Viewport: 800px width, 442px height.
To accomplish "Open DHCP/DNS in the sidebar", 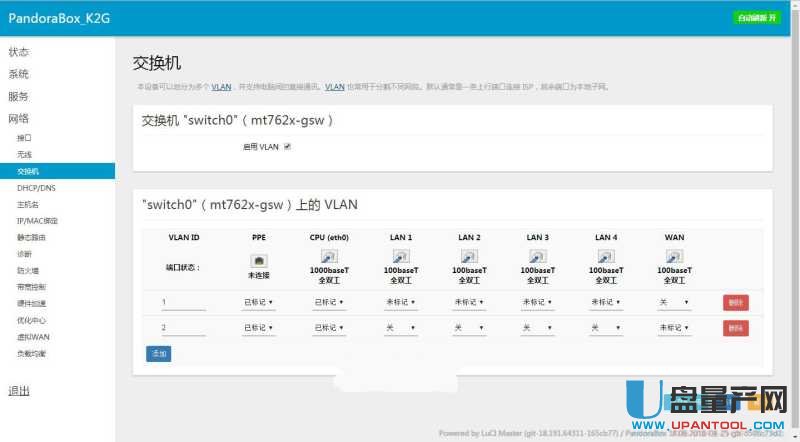I will pyautogui.click(x=36, y=188).
